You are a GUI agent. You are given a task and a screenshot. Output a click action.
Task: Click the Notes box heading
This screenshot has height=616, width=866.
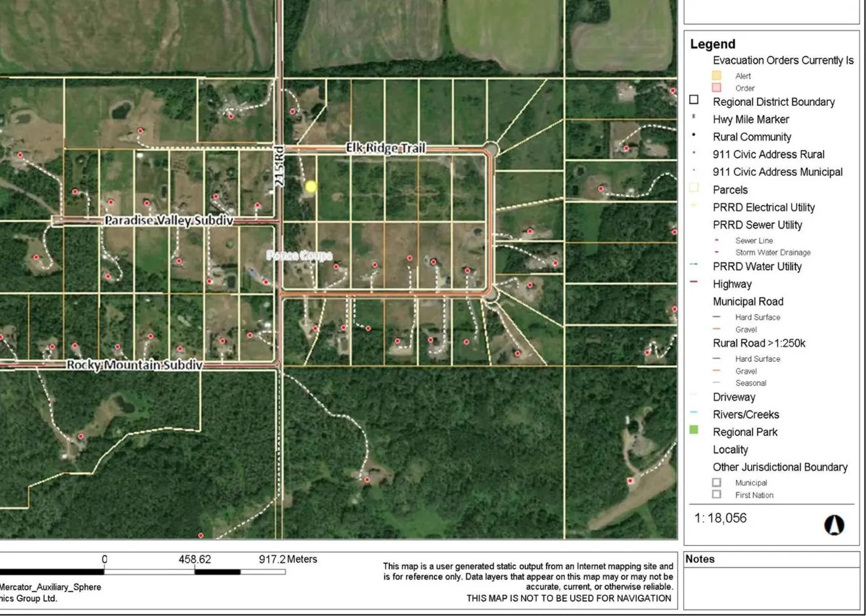point(700,559)
